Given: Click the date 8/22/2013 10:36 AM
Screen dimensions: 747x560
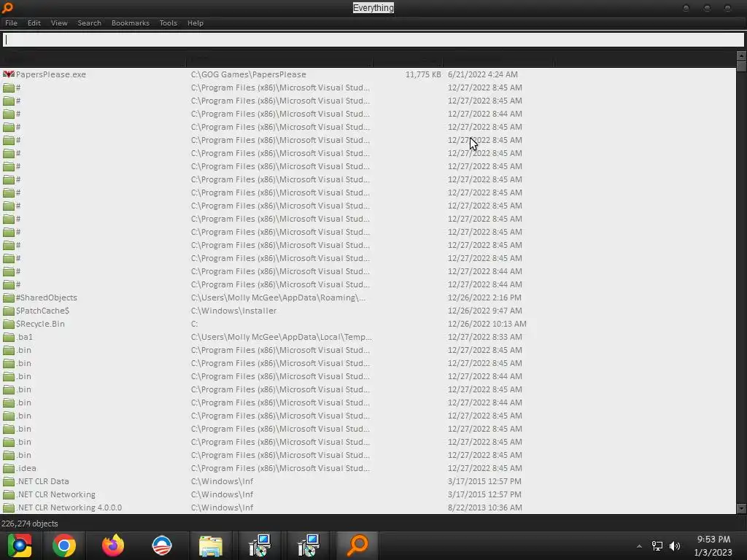Looking at the screenshot, I should [x=484, y=507].
